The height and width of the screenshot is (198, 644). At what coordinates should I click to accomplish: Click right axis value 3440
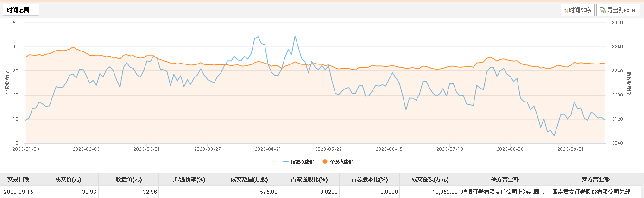[x=617, y=22]
